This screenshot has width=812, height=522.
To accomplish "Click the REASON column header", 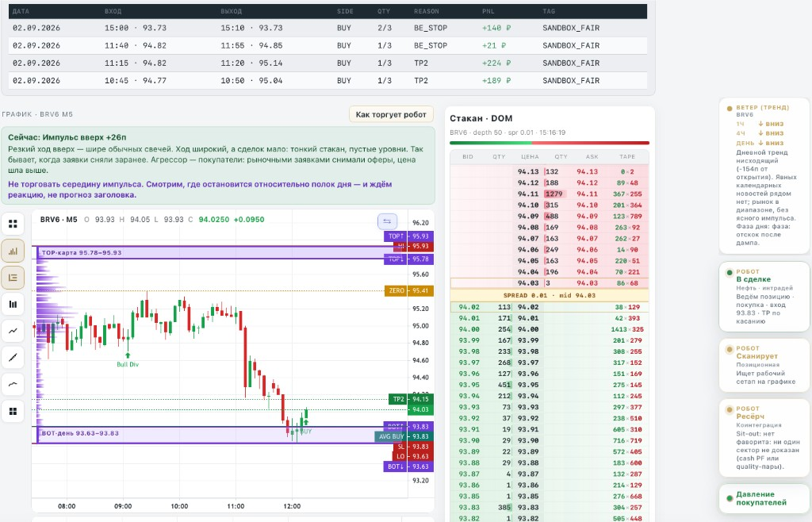I will 426,11.
